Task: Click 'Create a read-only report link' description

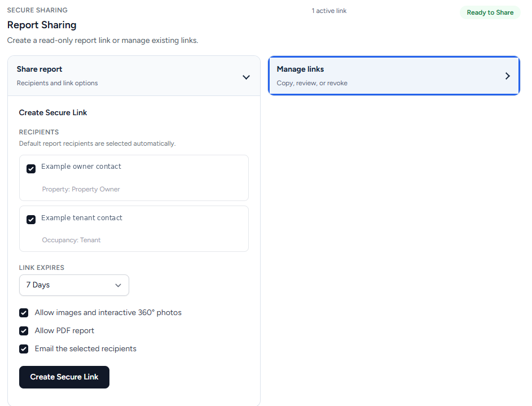Action: pos(103,41)
